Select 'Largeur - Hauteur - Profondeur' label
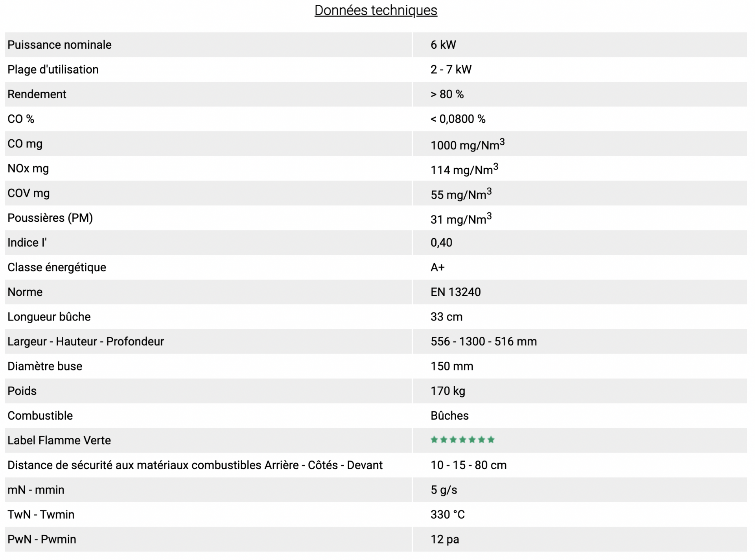This screenshot has height=560, width=755. click(x=86, y=342)
